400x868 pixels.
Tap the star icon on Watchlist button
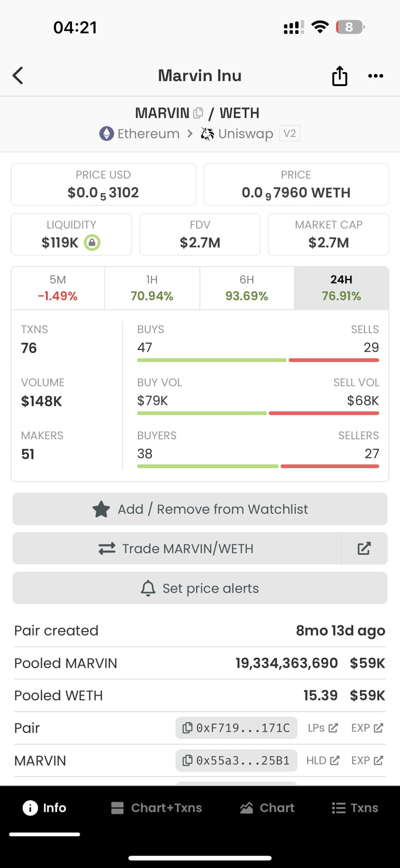(x=101, y=509)
